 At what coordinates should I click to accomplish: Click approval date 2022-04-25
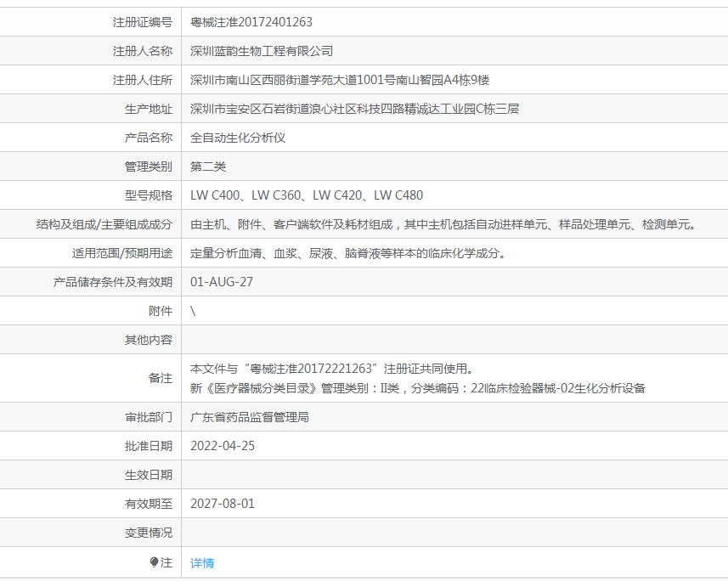pyautogui.click(x=223, y=446)
